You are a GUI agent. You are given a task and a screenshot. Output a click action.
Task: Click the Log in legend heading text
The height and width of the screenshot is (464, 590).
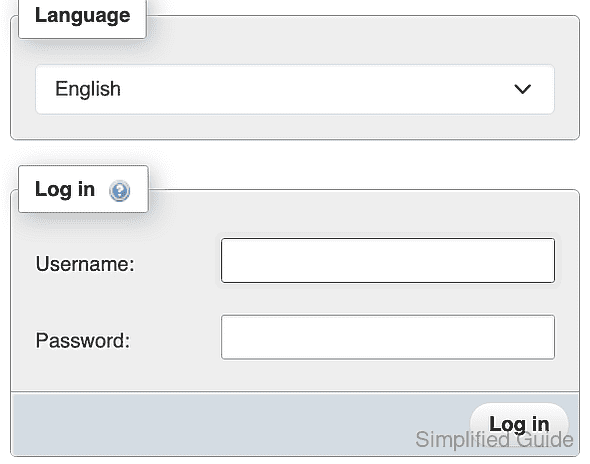65,189
